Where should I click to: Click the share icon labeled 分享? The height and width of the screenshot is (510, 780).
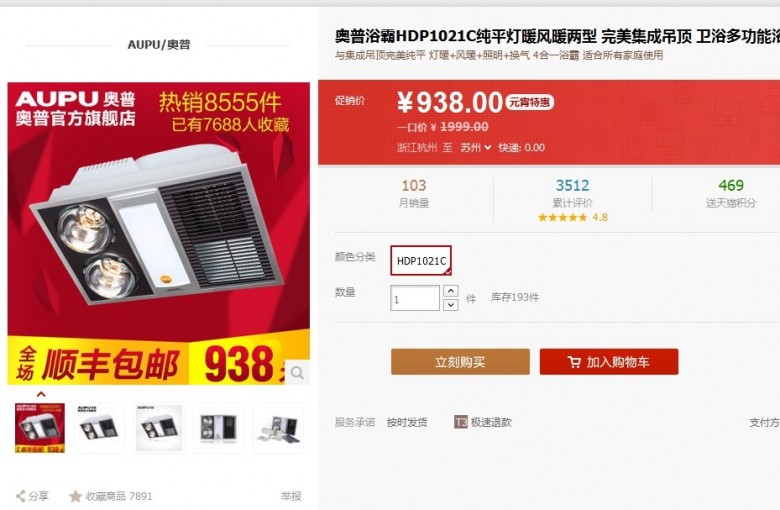[x=20, y=496]
